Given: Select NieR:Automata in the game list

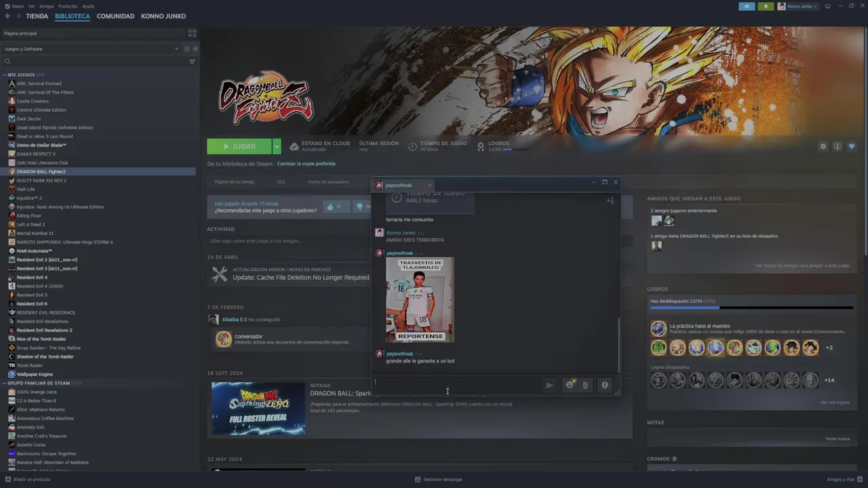Looking at the screenshot, I should coord(34,251).
